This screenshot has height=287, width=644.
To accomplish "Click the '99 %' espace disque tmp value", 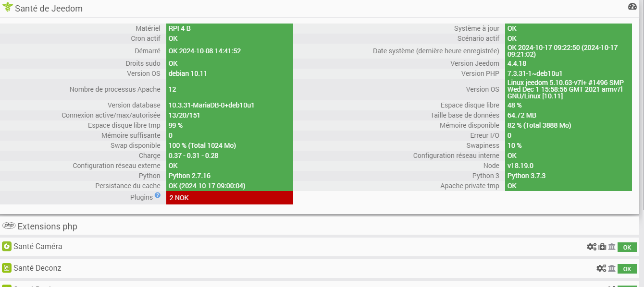I will 175,125.
